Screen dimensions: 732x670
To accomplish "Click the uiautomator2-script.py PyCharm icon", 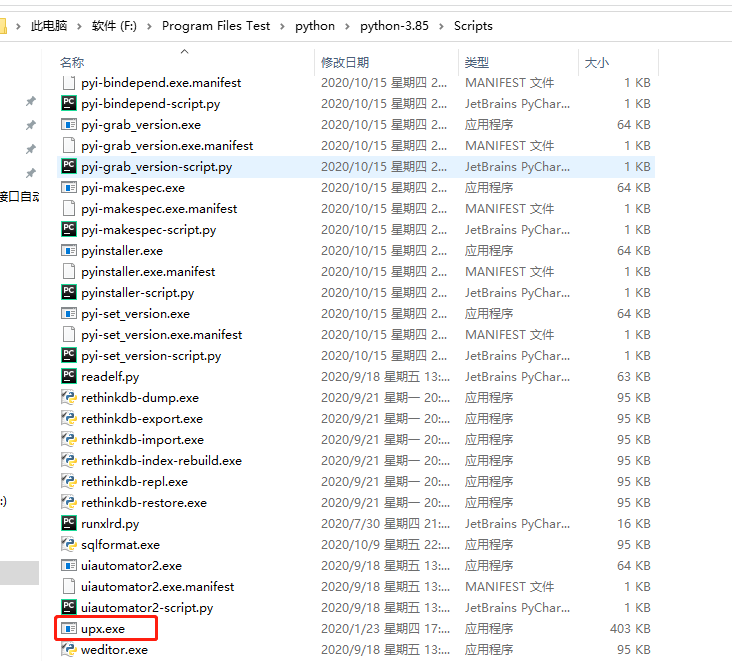I will [69, 607].
